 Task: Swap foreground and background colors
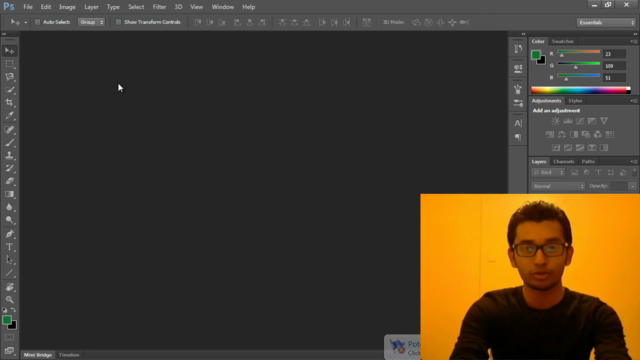13,310
